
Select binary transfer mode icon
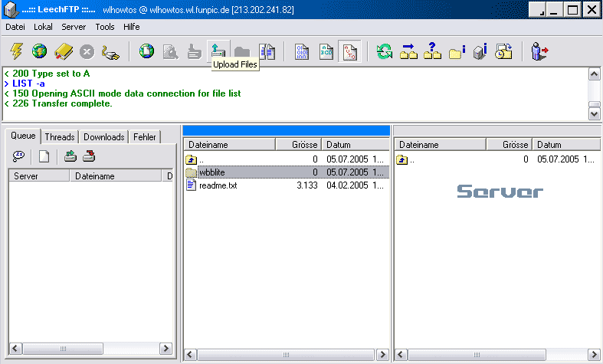point(302,51)
